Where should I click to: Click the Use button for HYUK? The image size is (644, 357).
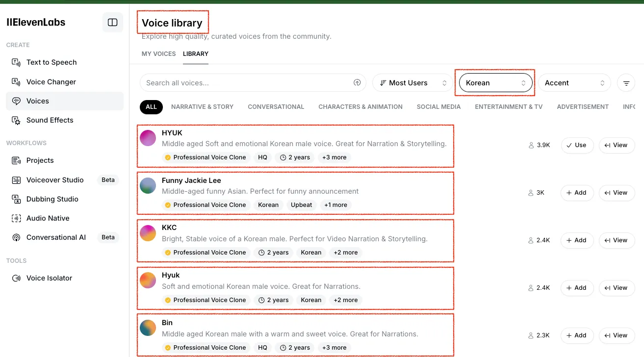pos(577,145)
